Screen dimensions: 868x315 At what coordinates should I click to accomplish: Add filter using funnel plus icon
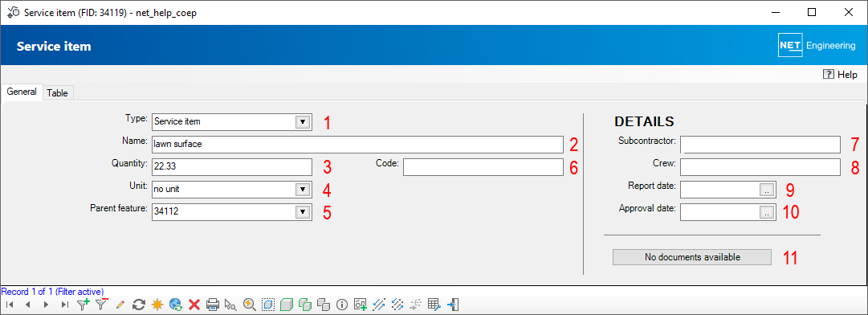[x=83, y=304]
